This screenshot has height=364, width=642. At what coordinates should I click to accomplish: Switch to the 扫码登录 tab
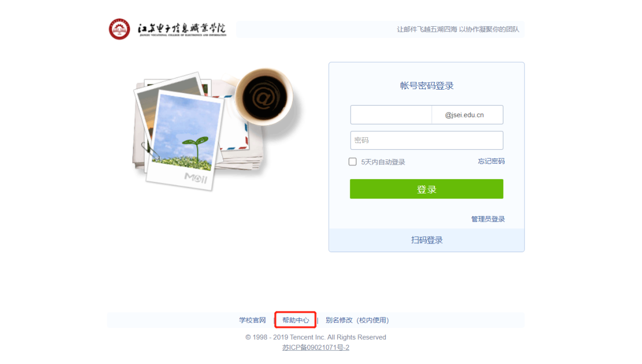427,240
